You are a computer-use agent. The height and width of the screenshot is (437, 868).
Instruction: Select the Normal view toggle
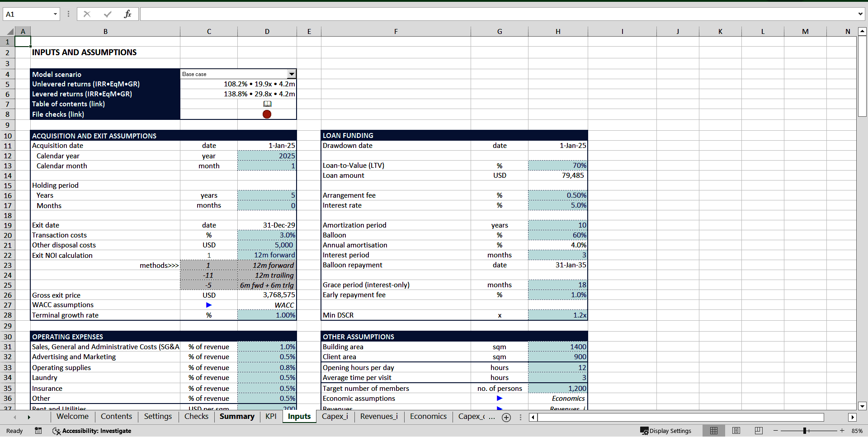(x=714, y=431)
